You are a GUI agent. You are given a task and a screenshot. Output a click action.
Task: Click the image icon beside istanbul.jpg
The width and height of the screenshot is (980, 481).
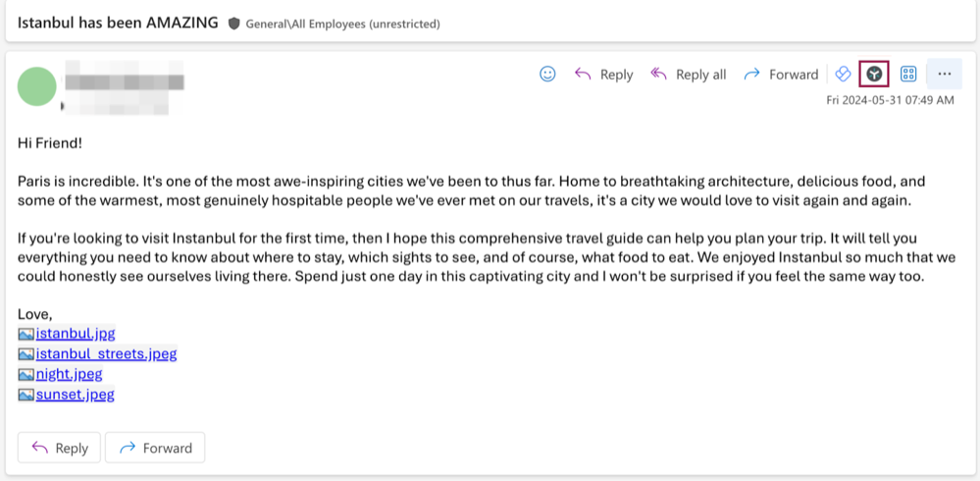[26, 334]
